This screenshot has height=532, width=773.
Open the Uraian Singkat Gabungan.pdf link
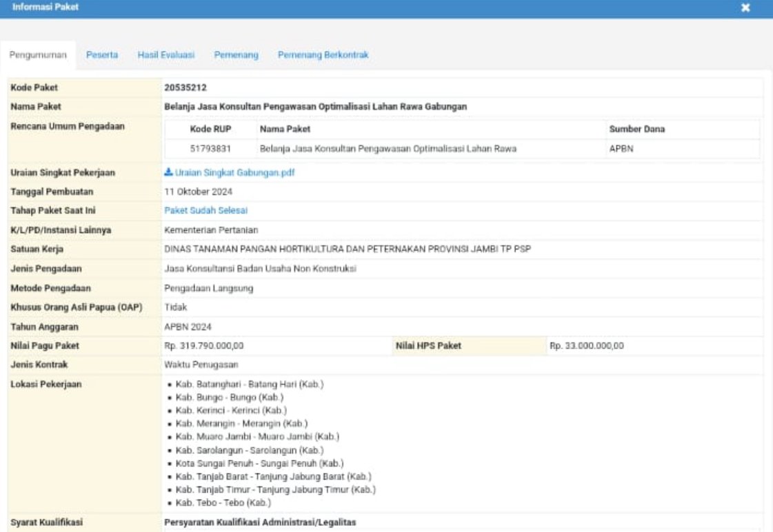234,173
